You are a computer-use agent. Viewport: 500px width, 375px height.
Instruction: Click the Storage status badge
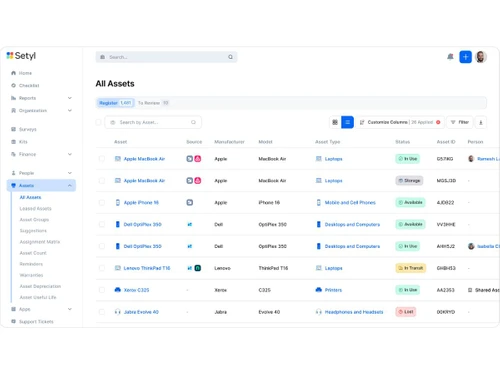click(x=409, y=181)
